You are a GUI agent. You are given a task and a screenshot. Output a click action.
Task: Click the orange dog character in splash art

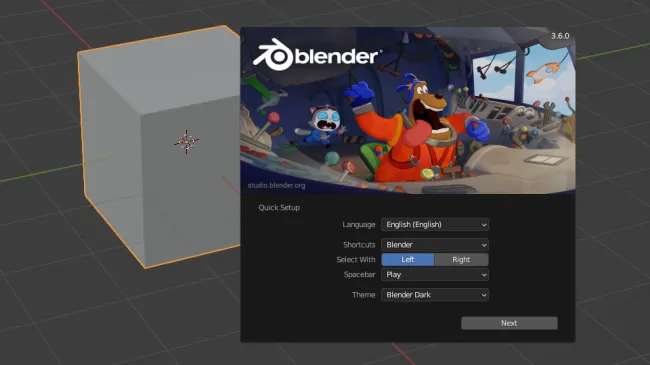419,129
